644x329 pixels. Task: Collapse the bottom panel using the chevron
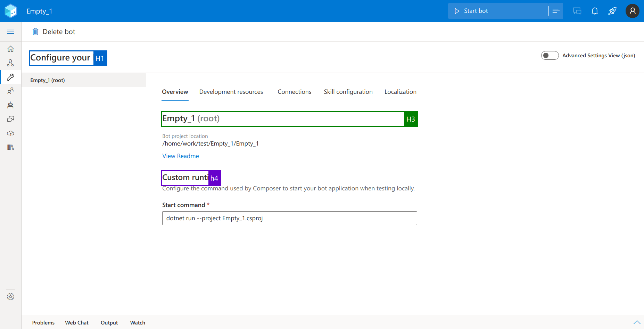coord(637,322)
